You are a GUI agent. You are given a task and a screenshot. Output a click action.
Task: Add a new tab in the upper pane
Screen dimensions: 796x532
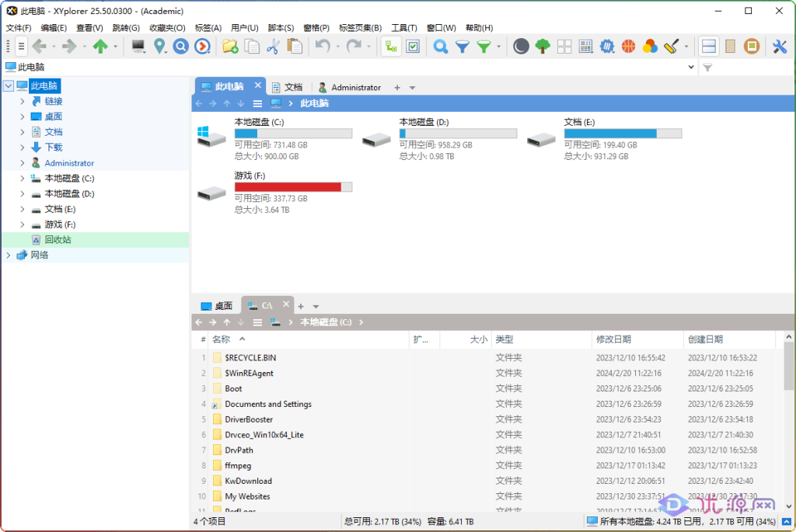pyautogui.click(x=397, y=88)
